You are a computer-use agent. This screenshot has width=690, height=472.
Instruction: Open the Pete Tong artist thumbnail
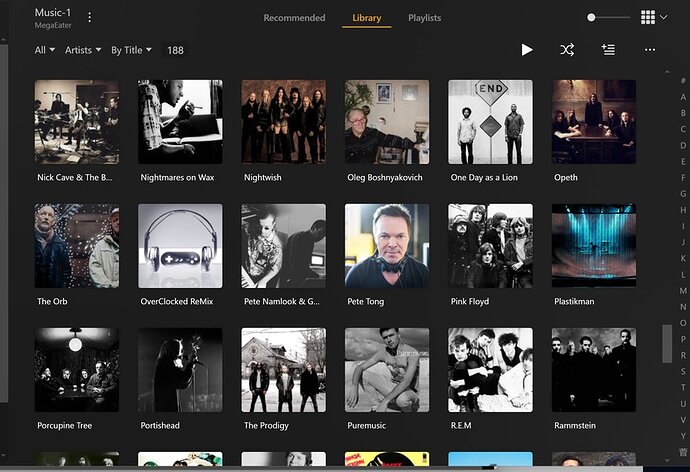(387, 246)
